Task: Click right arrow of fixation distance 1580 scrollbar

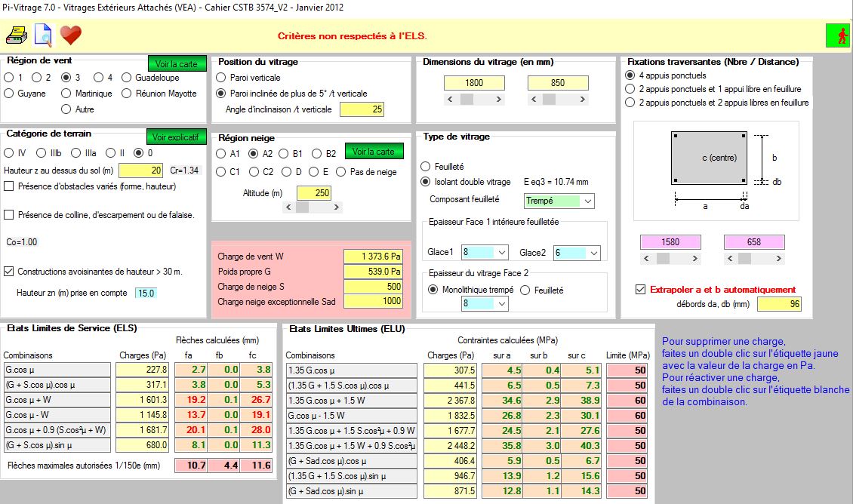Action: [694, 258]
